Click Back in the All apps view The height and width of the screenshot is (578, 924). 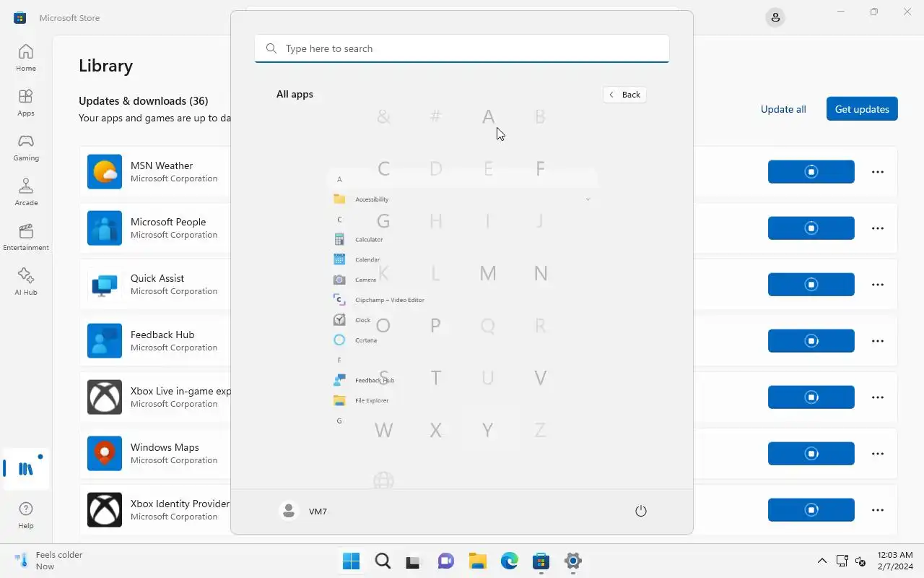pyautogui.click(x=625, y=95)
